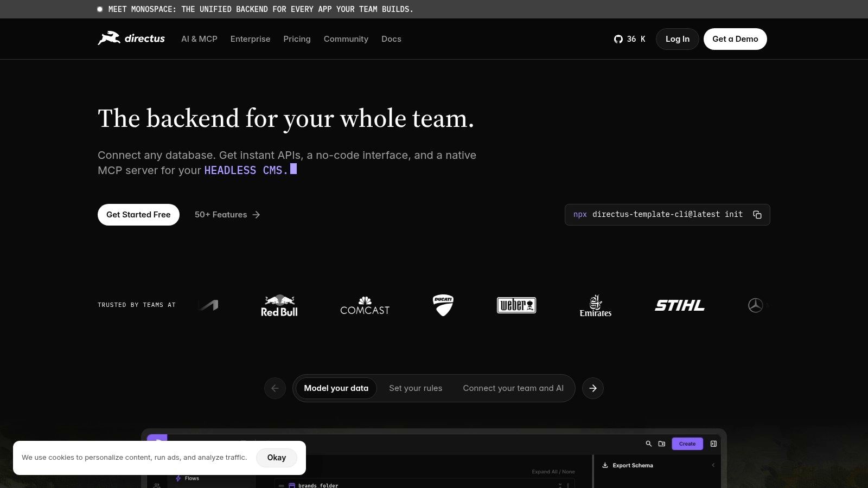Click the Flows lightning icon
The height and width of the screenshot is (488, 868).
pyautogui.click(x=178, y=478)
